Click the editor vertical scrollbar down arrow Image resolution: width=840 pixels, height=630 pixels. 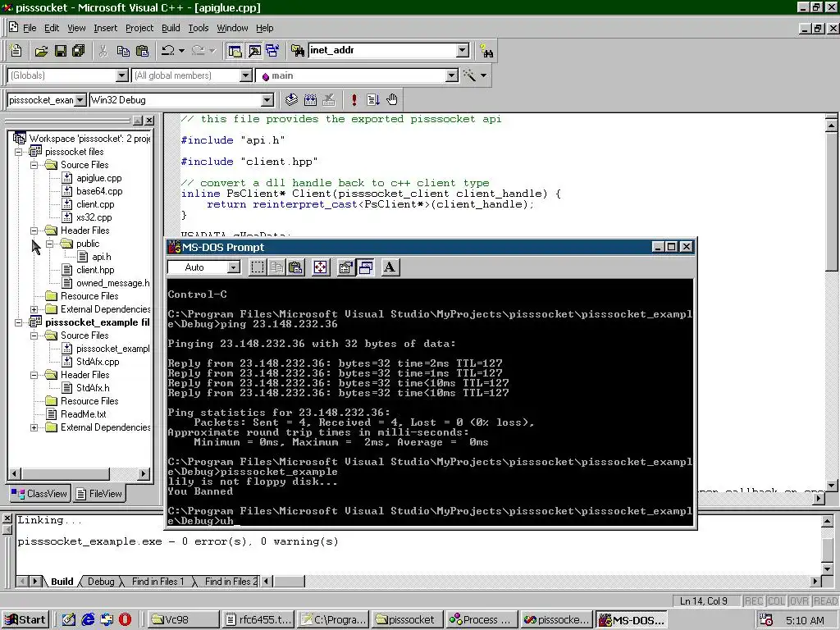(x=832, y=486)
